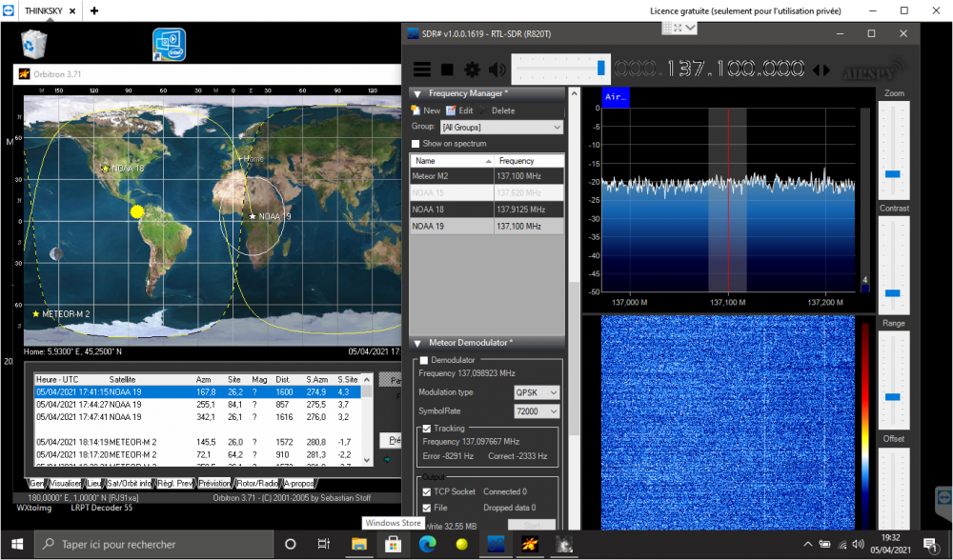Click the Edit pencil icon in Frequency Manager
This screenshot has width=953, height=560.
451,110
